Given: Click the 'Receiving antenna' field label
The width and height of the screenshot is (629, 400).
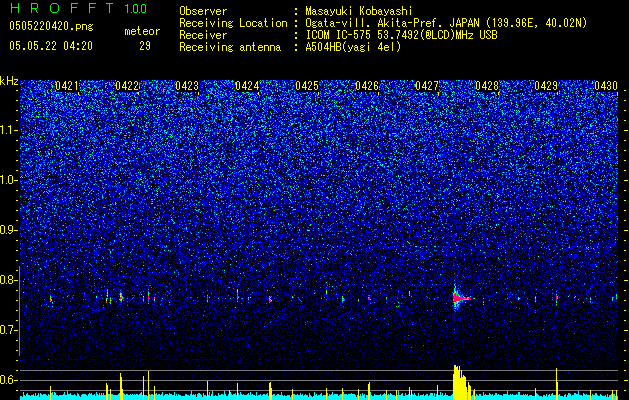Looking at the screenshot, I should click(x=230, y=47).
